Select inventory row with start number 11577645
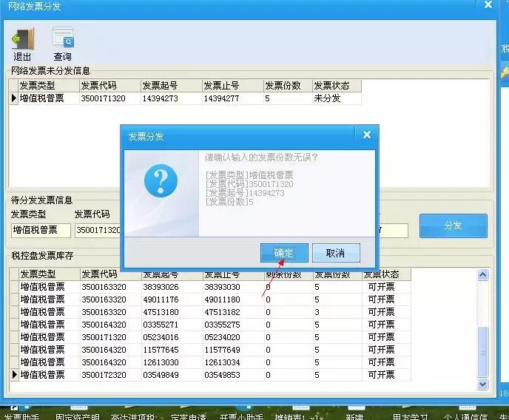 (x=210, y=350)
